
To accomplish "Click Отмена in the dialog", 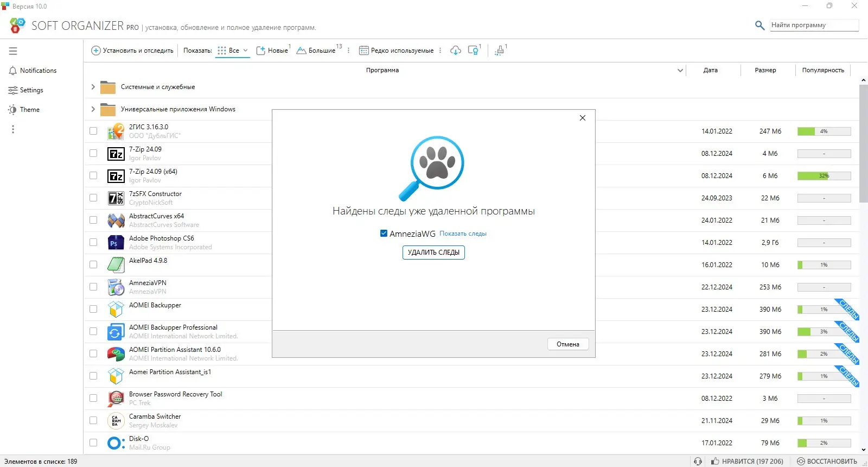I will 568,344.
